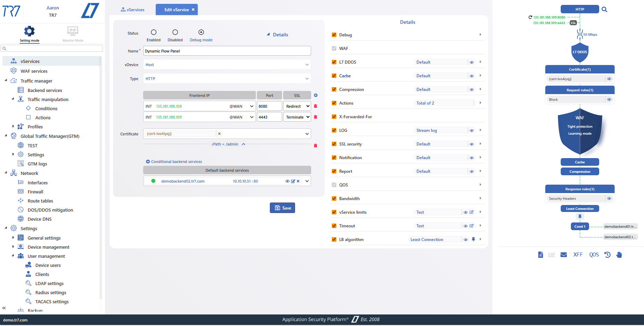Toggle the X-Forwarded-For checkbox
This screenshot has width=644, height=326.
334,117
